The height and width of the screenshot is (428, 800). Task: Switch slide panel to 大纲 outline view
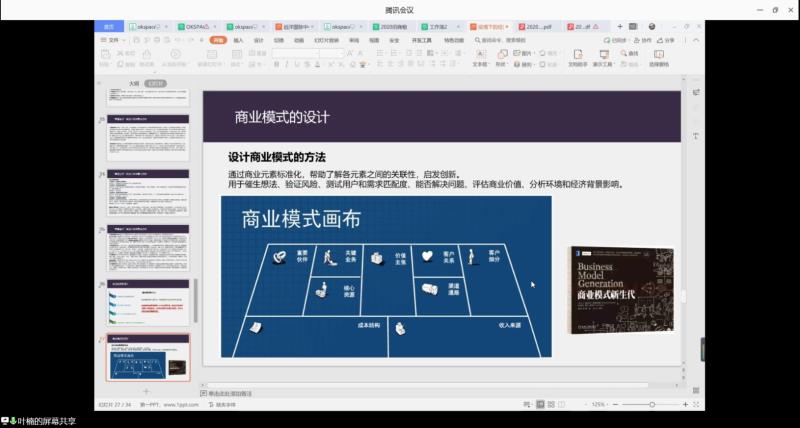click(133, 83)
